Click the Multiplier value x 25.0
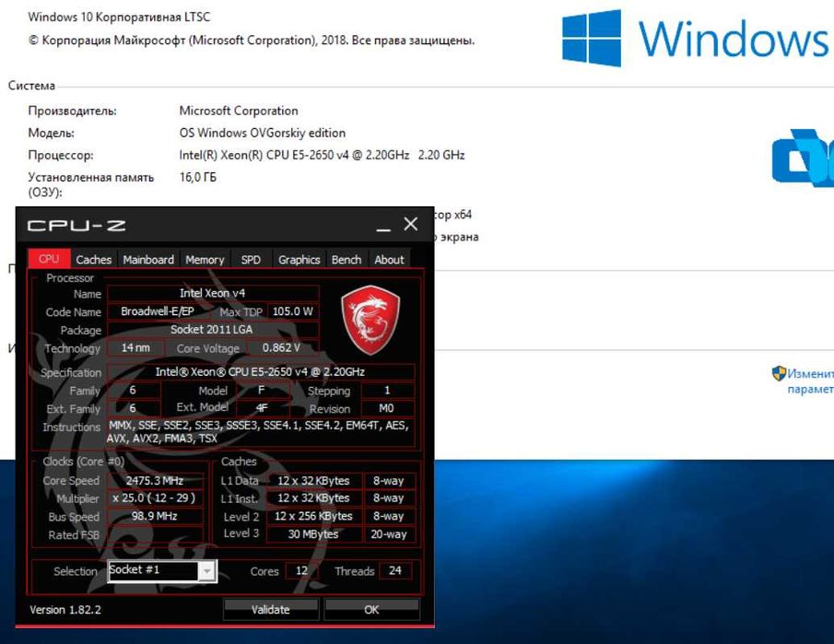Image resolution: width=834 pixels, height=644 pixels. point(155,498)
